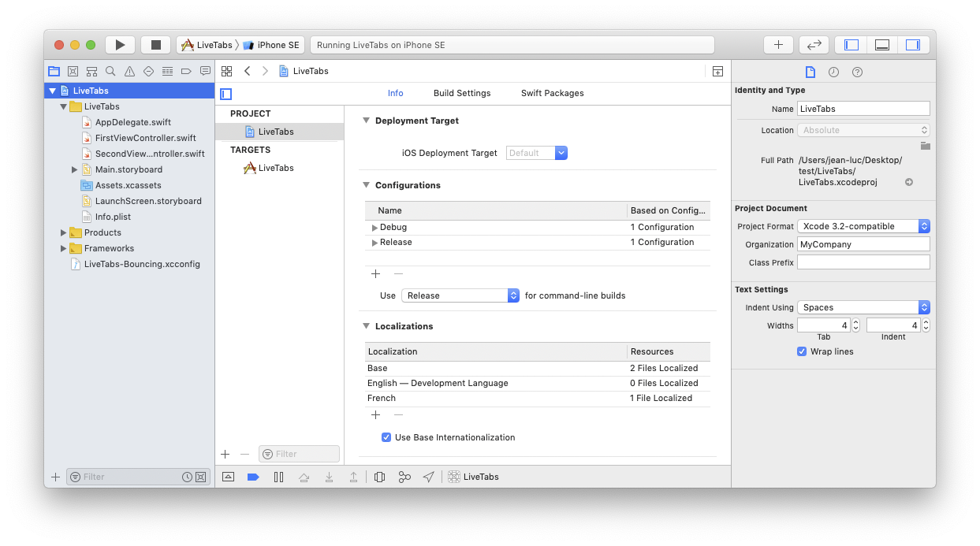Screen dimensions: 980x546
Task: Toggle the Wrap lines checkbox
Action: pyautogui.click(x=802, y=351)
